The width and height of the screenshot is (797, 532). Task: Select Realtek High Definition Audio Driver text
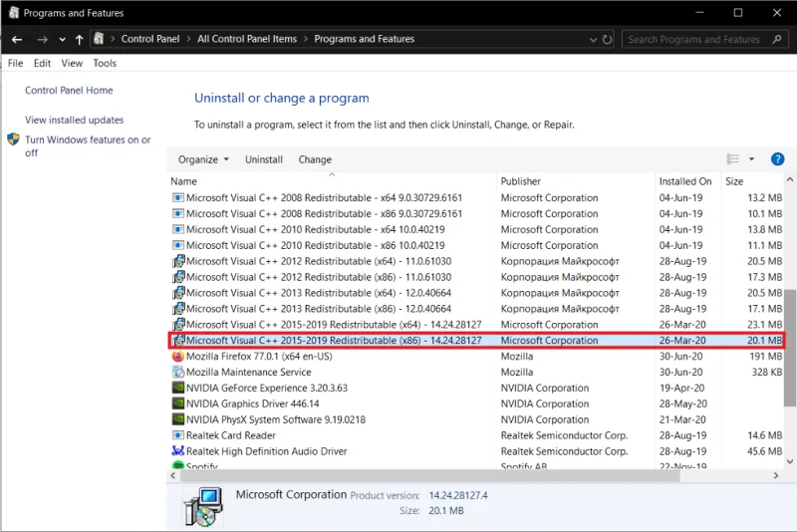266,451
